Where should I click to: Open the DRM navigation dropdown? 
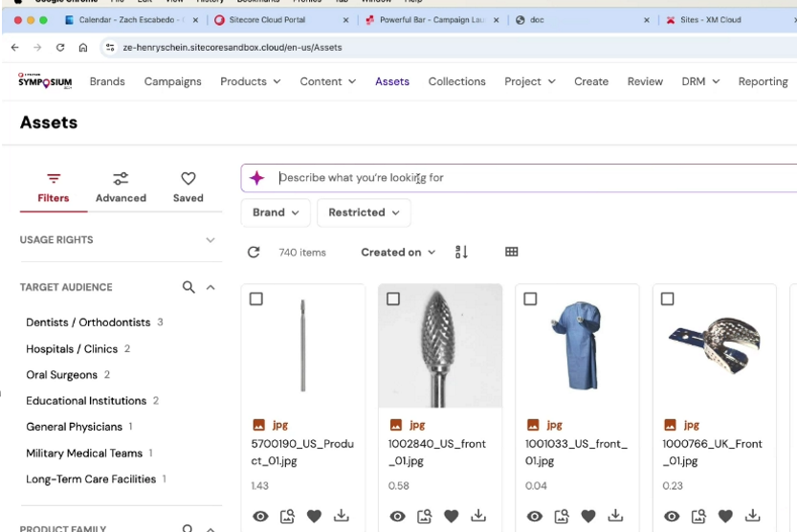(x=700, y=81)
